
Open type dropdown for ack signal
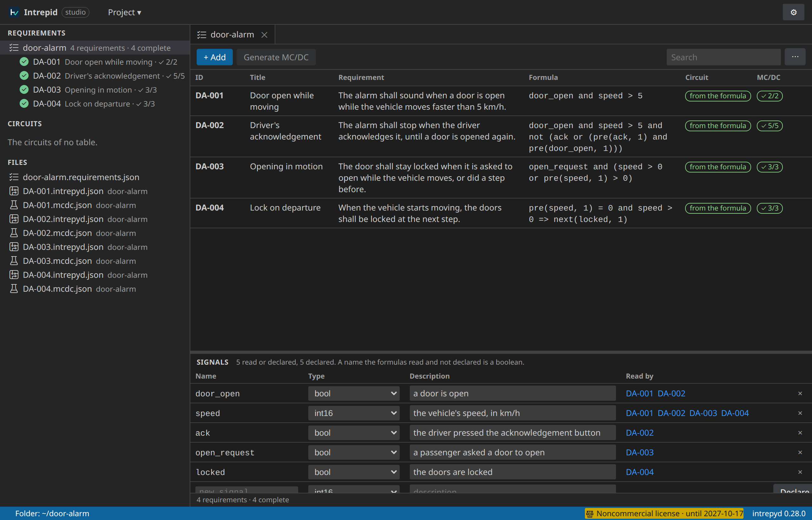[354, 432]
